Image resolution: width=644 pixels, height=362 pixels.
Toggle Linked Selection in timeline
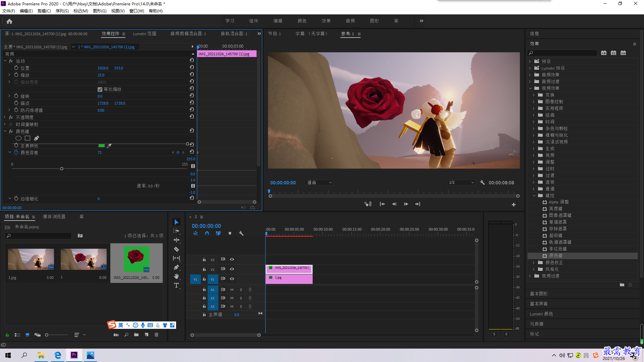click(218, 233)
